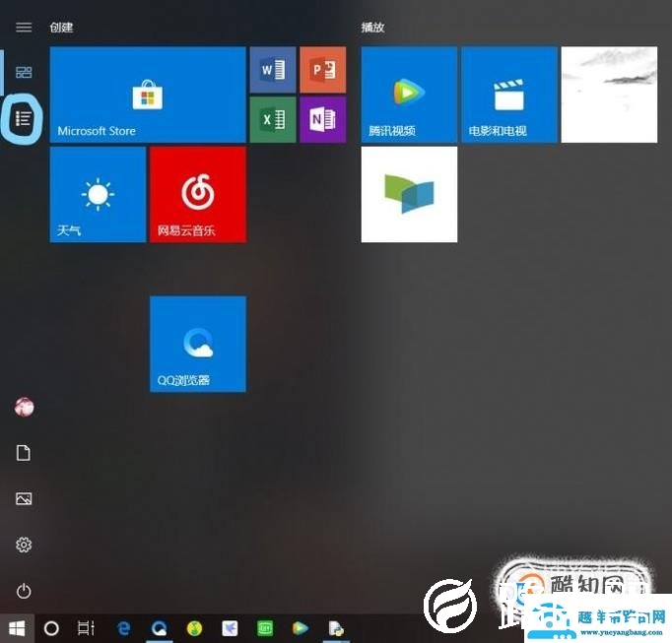Open Settings gear in Start menu
Screen dimensions: 672x643
pos(24,545)
